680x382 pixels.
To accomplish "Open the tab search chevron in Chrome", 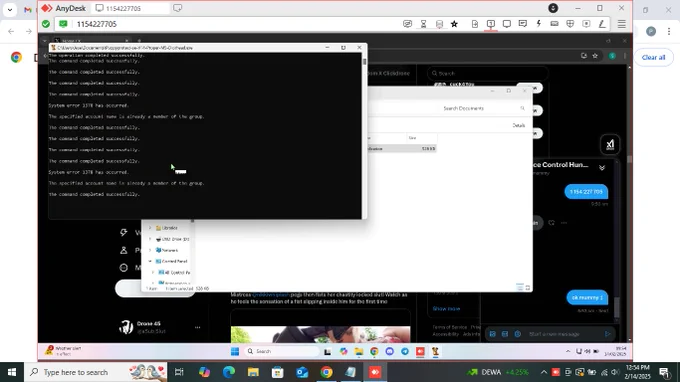I will click(x=10, y=10).
